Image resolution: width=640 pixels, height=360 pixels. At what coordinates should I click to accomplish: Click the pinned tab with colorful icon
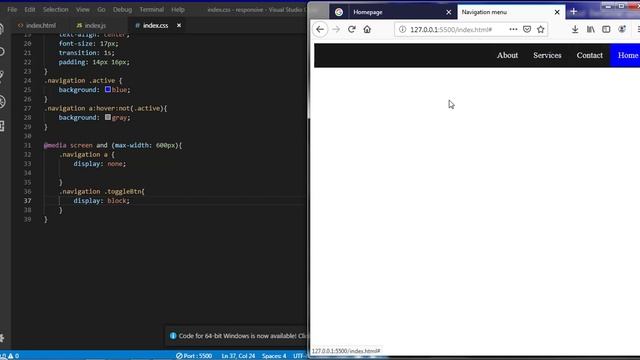339,12
